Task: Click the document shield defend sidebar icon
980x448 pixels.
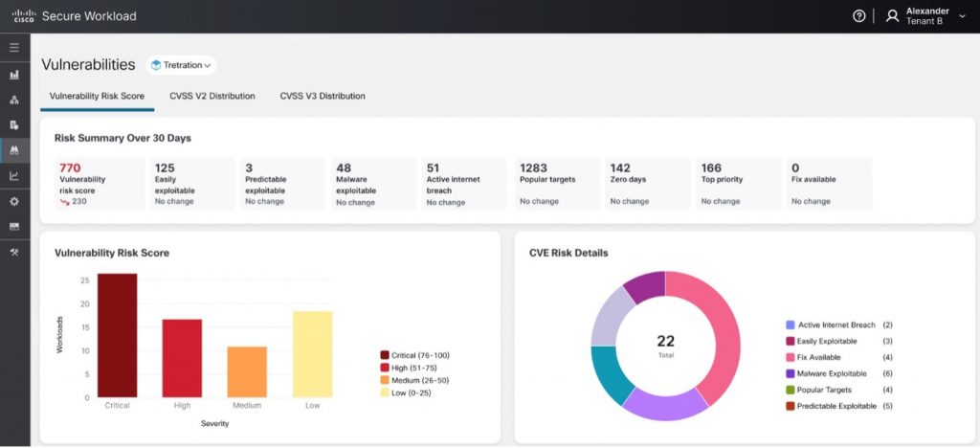Action: tap(14, 124)
